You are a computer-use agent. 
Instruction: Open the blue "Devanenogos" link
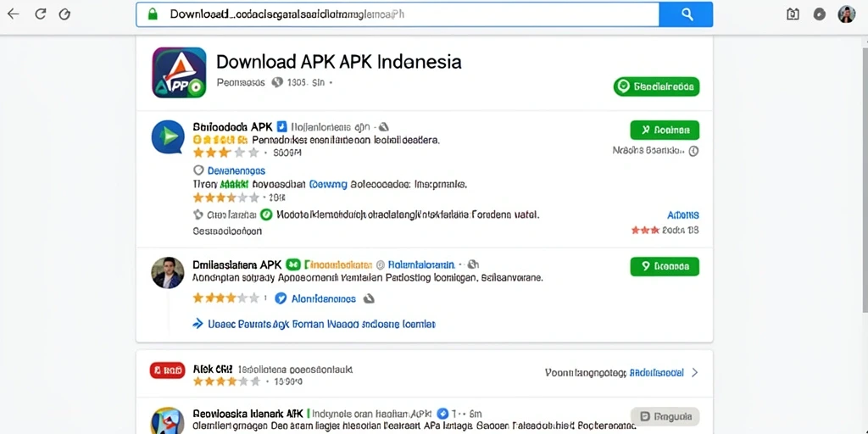pyautogui.click(x=236, y=170)
